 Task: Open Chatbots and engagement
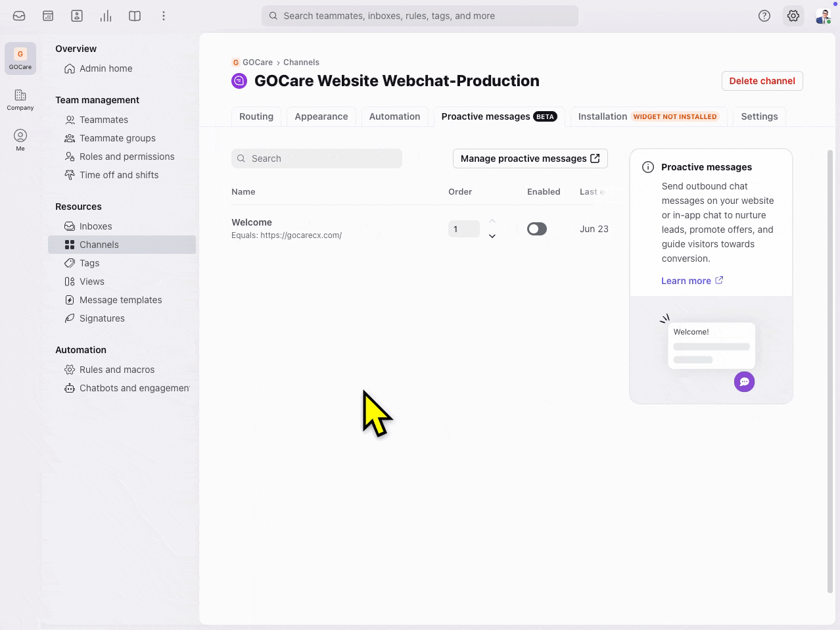[134, 388]
